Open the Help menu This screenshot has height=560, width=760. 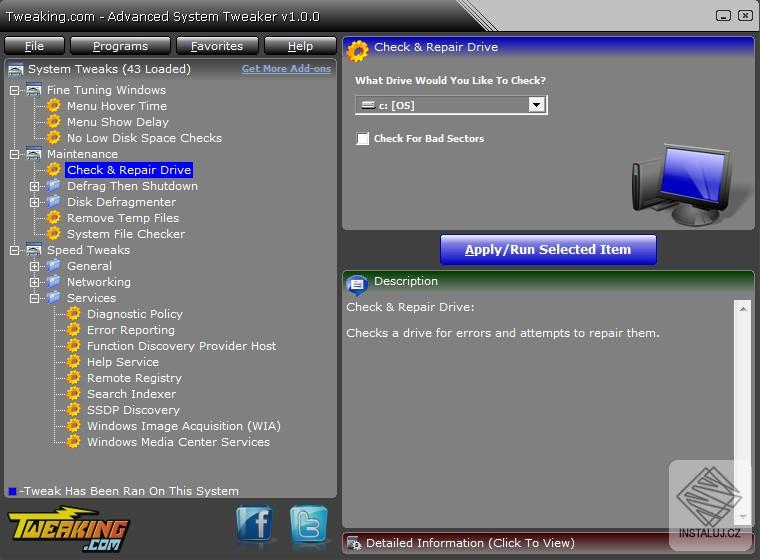pos(300,46)
